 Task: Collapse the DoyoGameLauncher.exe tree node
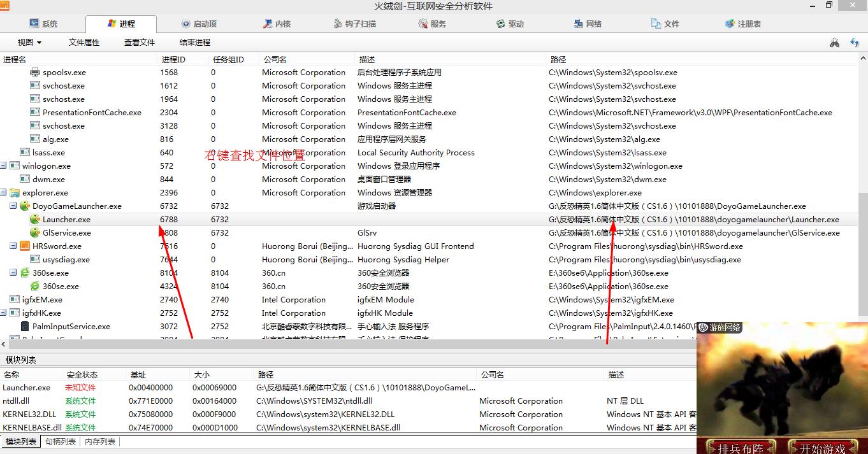pyautogui.click(x=13, y=206)
